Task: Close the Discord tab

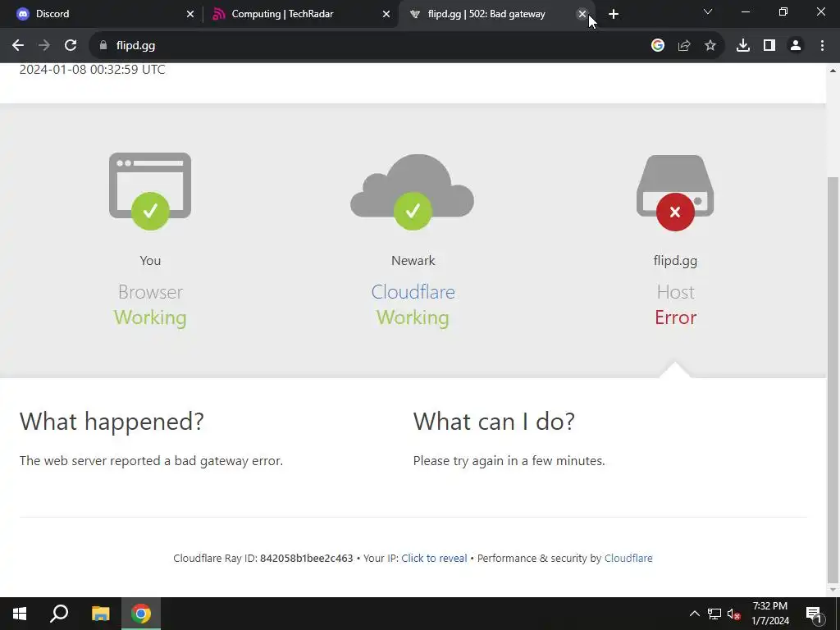Action: [x=190, y=14]
